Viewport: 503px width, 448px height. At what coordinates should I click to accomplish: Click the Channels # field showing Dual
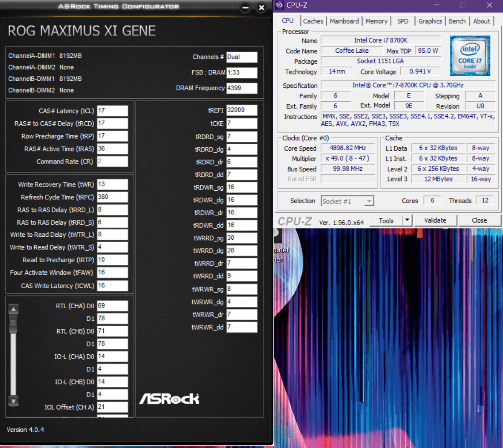tap(242, 57)
